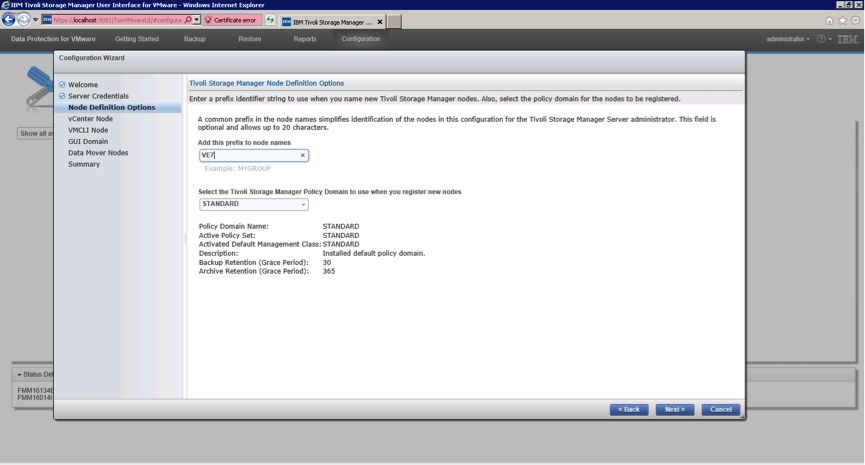Click the wrench configuration icon behind wizard
Screen dimensions: 865x465
39,88
